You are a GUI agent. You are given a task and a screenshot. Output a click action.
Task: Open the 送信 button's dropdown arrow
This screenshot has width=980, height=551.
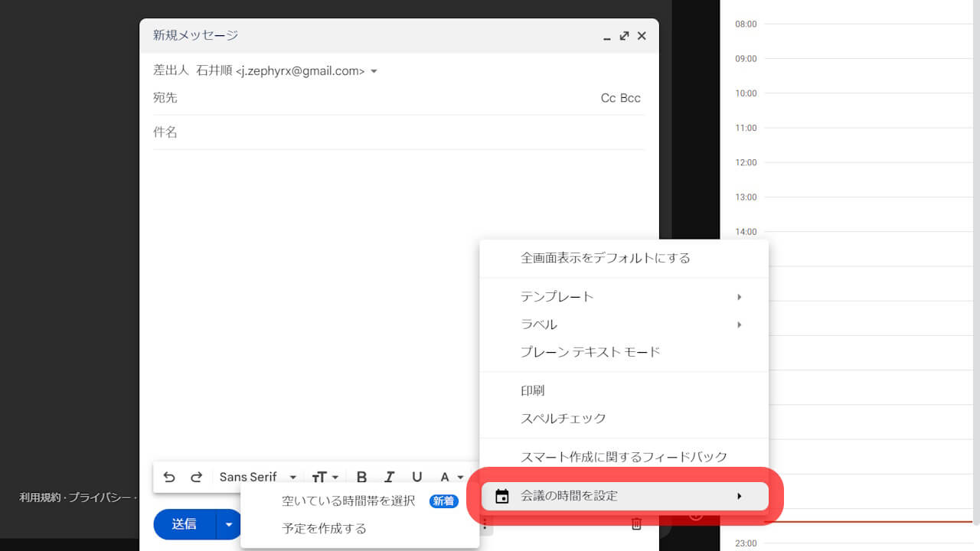[x=228, y=524]
